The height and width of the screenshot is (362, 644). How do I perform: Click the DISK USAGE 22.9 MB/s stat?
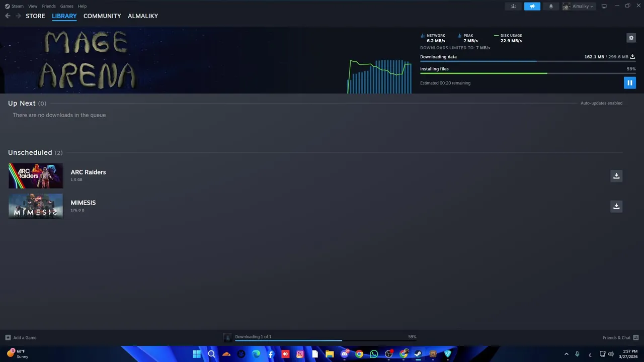(x=508, y=38)
